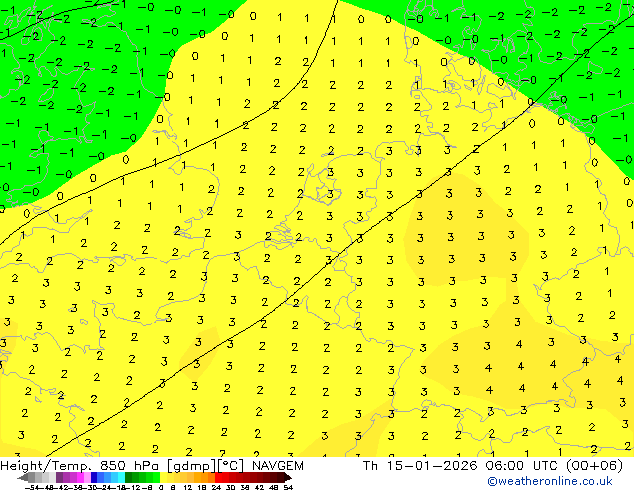Click the [°C] unit label

(230, 466)
